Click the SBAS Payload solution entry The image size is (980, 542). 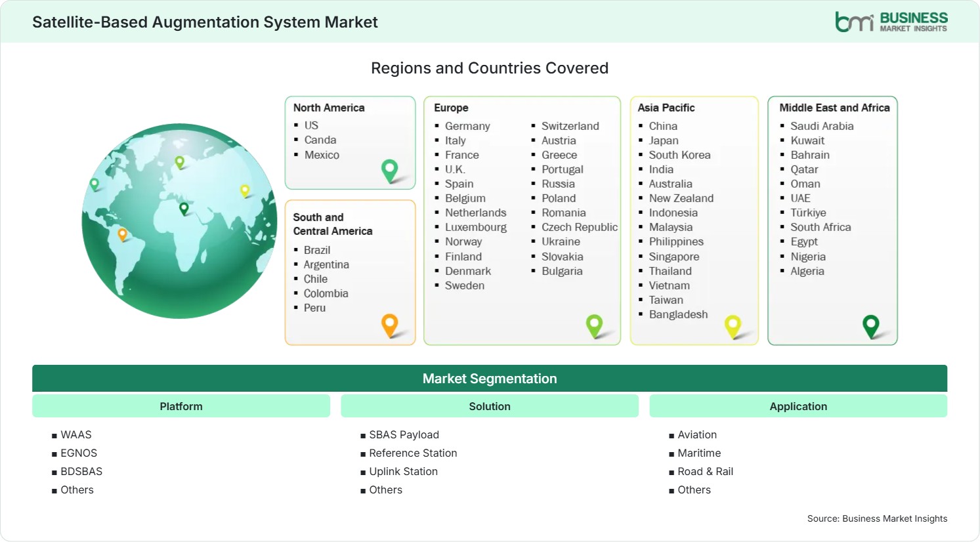click(404, 434)
